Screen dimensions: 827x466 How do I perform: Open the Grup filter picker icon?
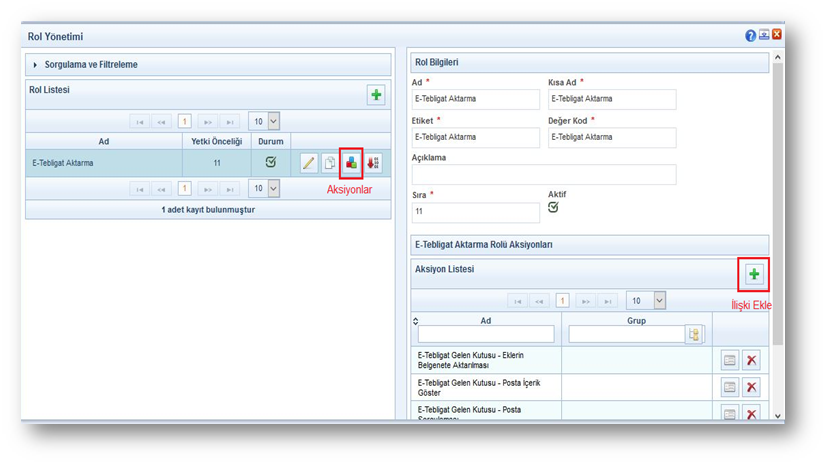[694, 334]
